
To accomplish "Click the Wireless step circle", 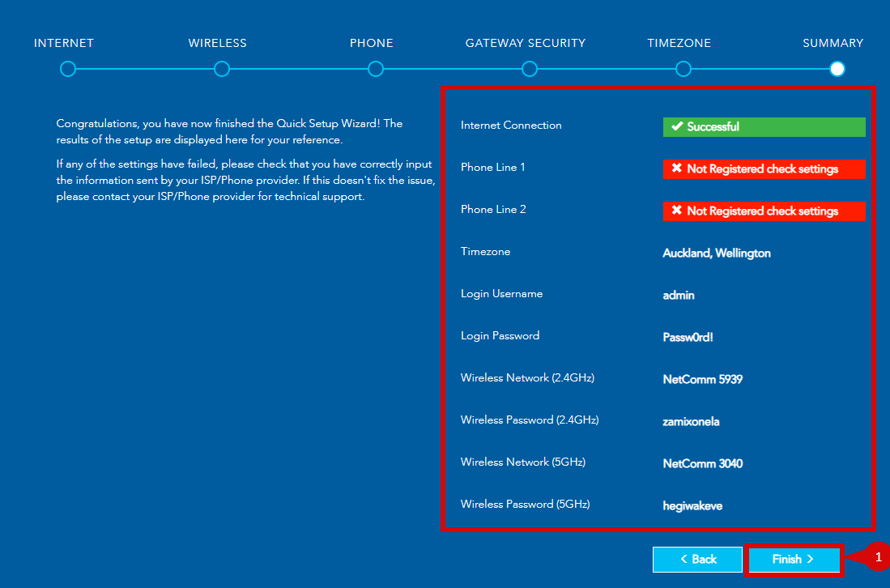I will tap(222, 70).
